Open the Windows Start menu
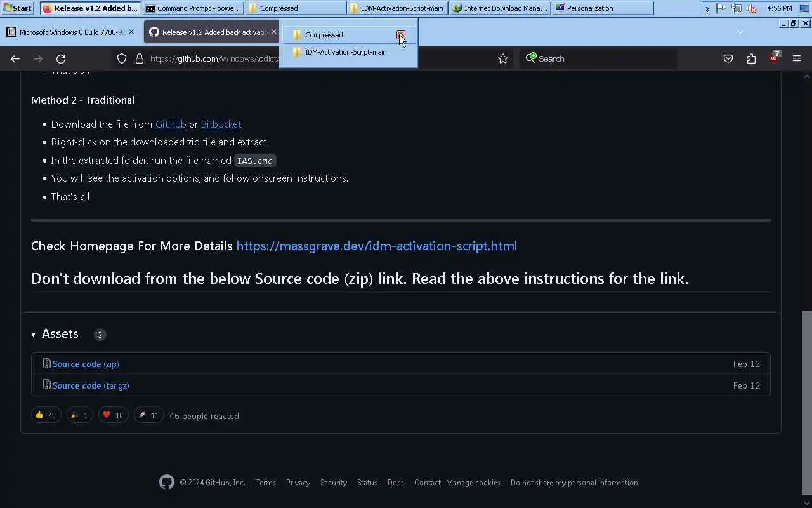Screen dimensions: 812x508 click(18, 8)
